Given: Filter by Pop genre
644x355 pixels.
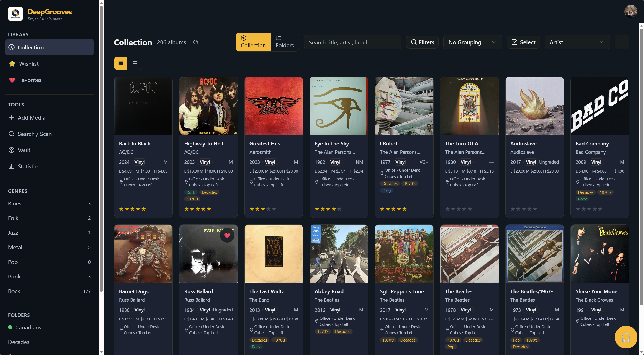Looking at the screenshot, I should click(x=49, y=262).
